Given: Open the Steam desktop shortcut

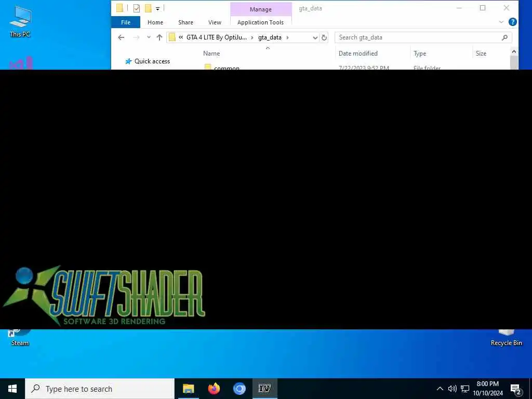Looking at the screenshot, I should [x=20, y=338].
